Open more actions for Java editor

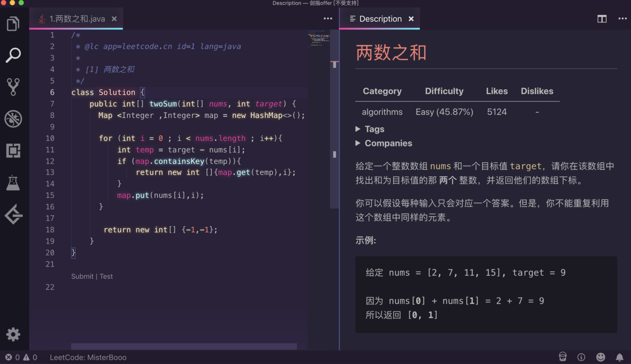(x=328, y=19)
